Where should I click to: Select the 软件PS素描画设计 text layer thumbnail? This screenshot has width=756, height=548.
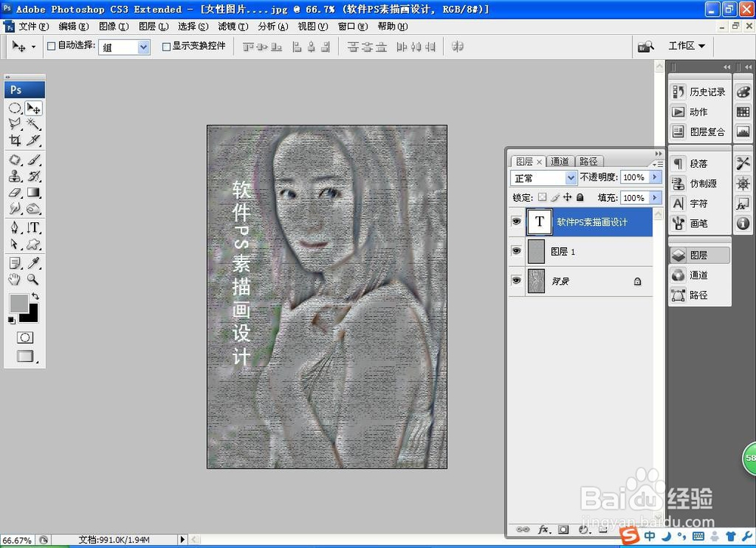pos(539,222)
